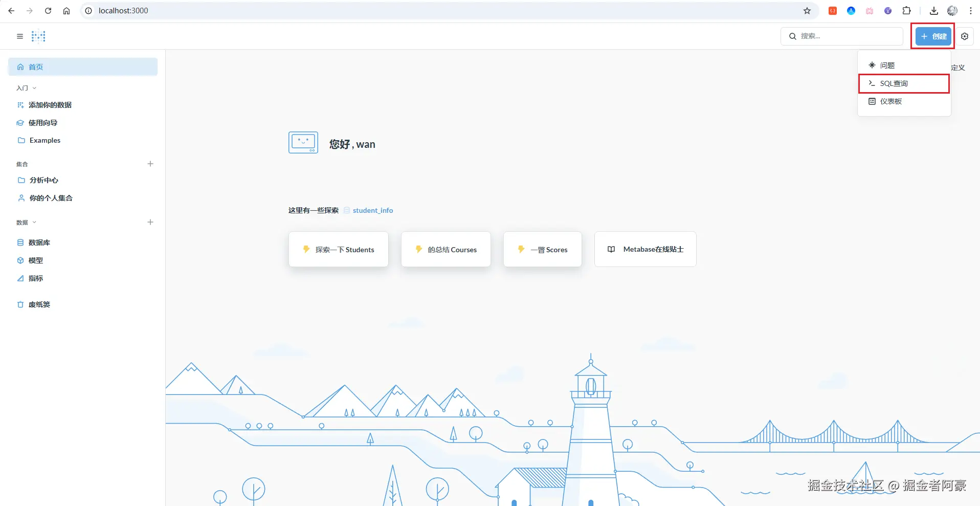Screen dimensions: 980x506
Task: Click the bolt icon on Students card
Action: tap(306, 249)
